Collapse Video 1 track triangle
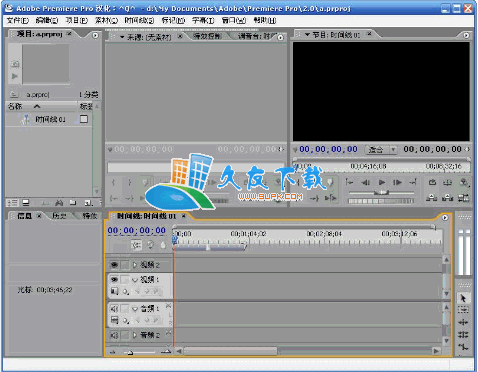 tap(135, 280)
